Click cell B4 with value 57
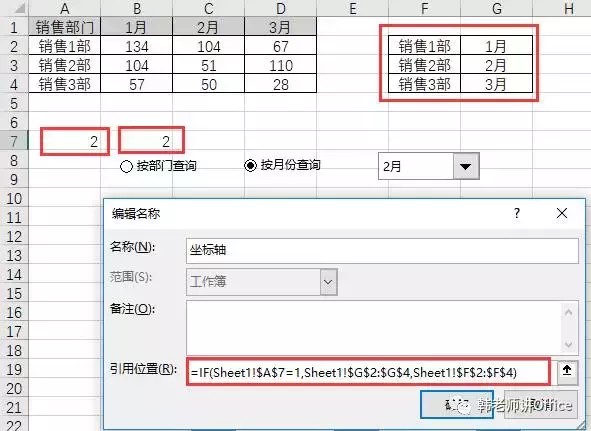This screenshot has height=431, width=591. pyautogui.click(x=136, y=84)
